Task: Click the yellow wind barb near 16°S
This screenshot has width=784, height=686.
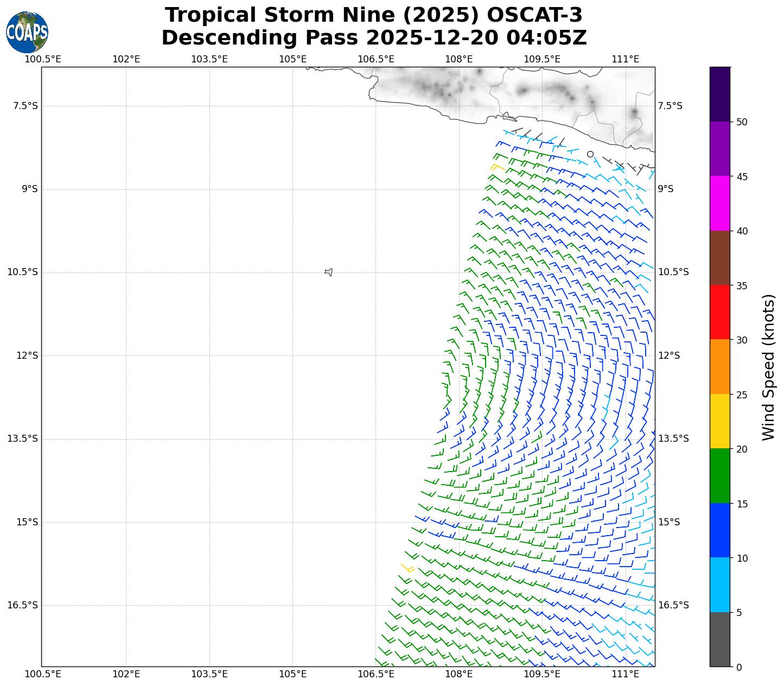Action: [x=407, y=568]
